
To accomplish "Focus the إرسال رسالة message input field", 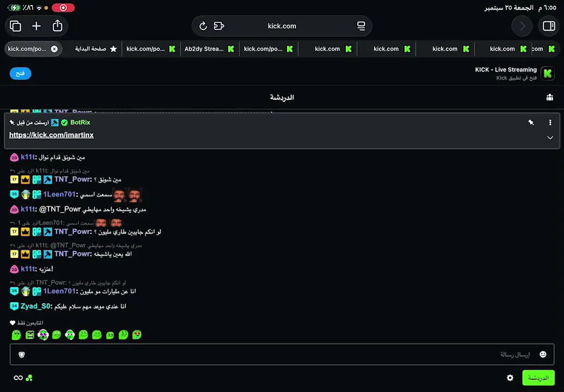I will click(x=281, y=354).
